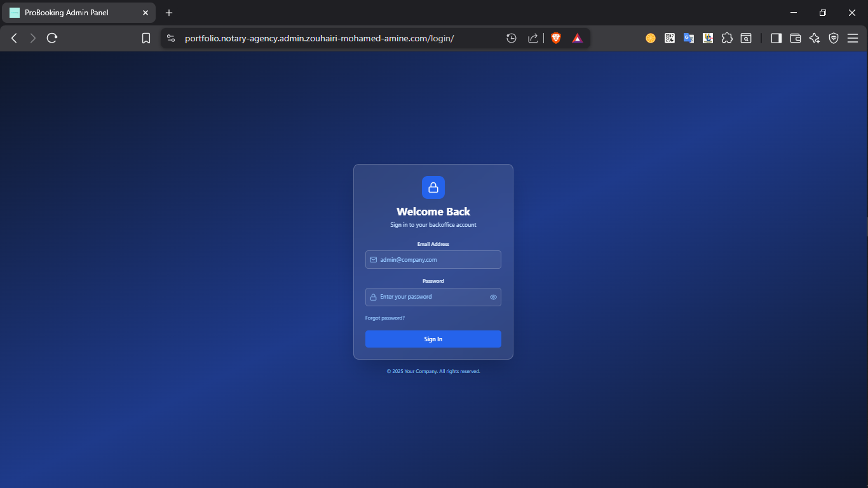
Task: Open recent history with the clock icon
Action: (512, 38)
